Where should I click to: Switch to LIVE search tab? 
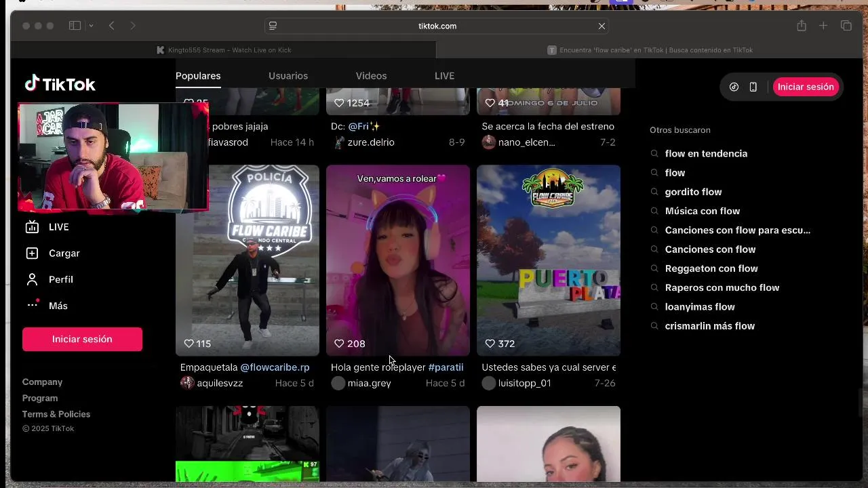coord(444,76)
